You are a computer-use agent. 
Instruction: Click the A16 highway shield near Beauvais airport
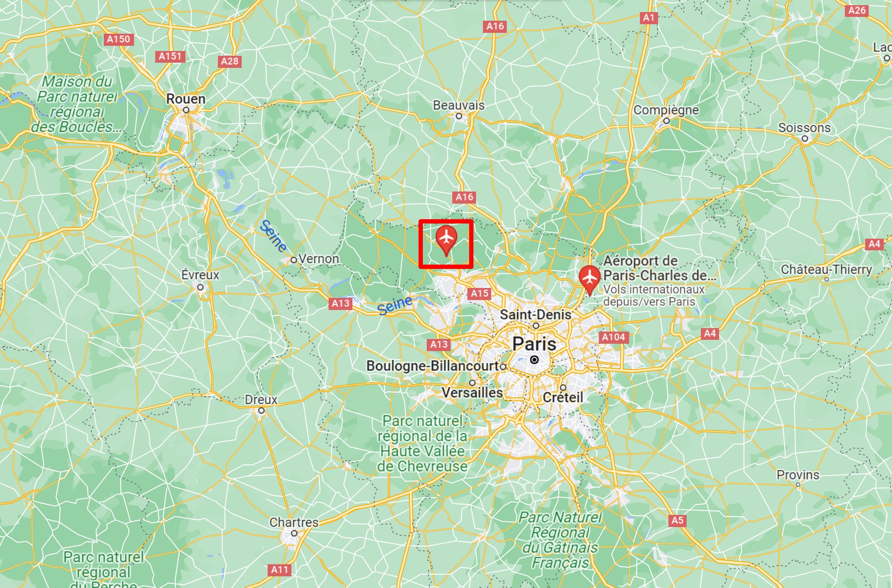coord(465,197)
